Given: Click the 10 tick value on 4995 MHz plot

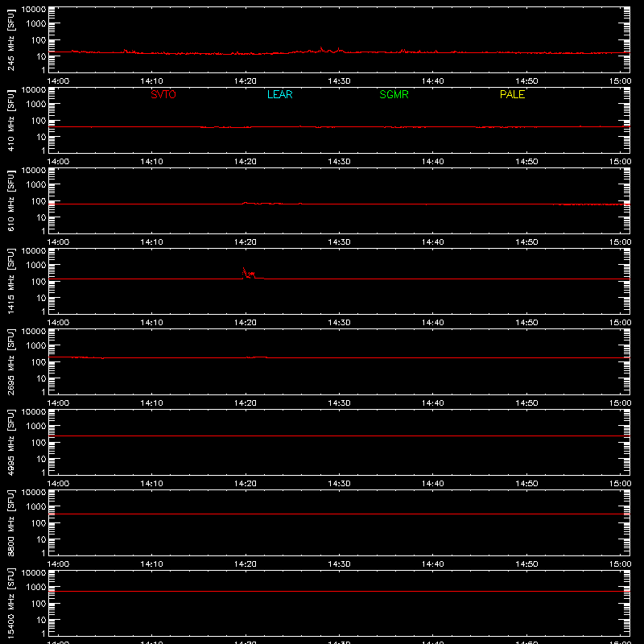Looking at the screenshot, I should pyautogui.click(x=41, y=459).
